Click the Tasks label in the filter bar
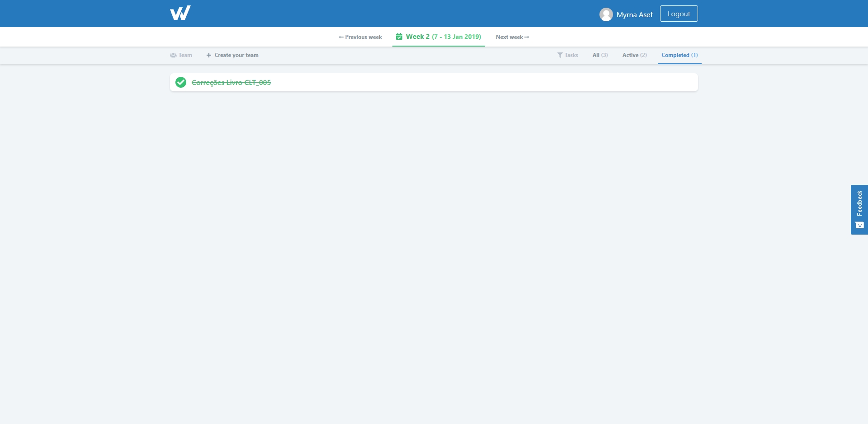This screenshot has height=424, width=868. tap(571, 55)
